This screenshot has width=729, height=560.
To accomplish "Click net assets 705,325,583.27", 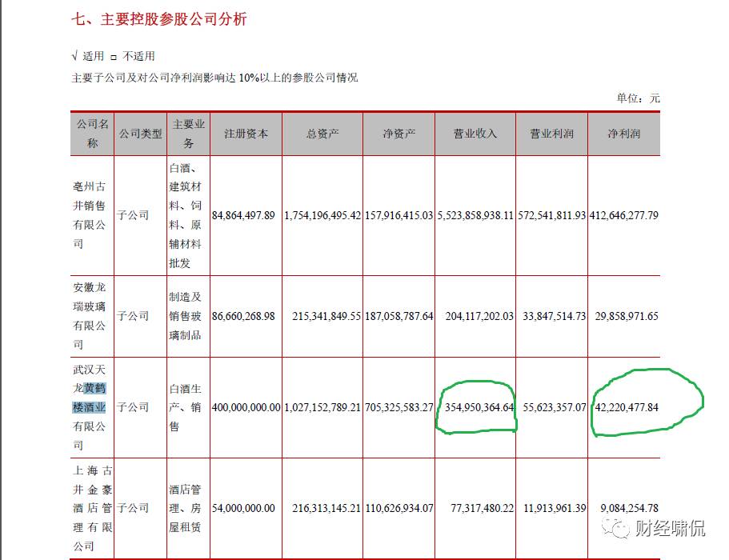I will [399, 407].
